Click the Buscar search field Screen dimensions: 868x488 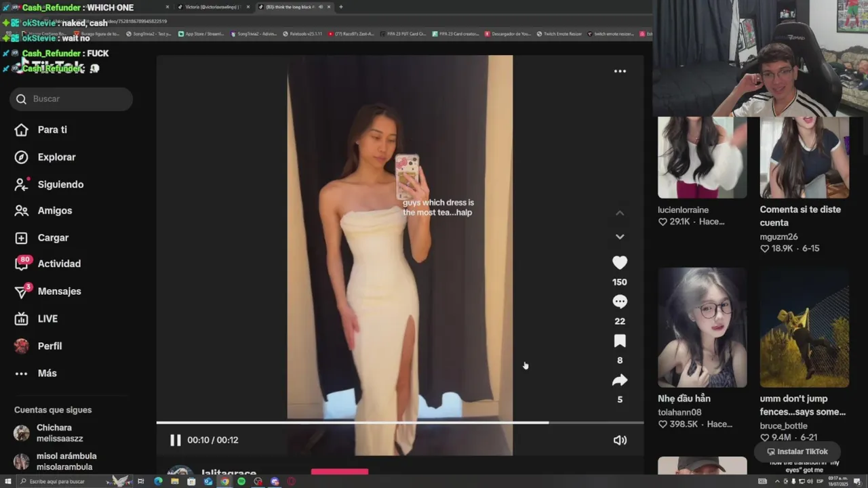pos(71,99)
